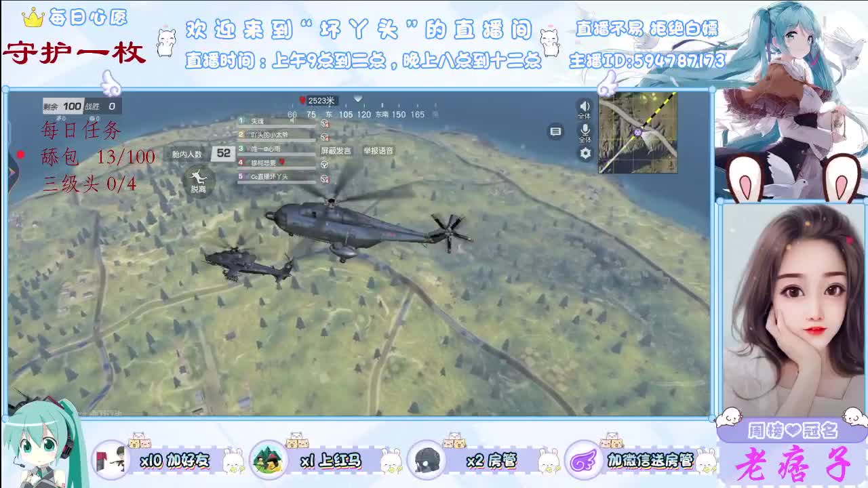Select teammate 4 in squad list
This screenshot has height=488, width=868.
point(277,163)
